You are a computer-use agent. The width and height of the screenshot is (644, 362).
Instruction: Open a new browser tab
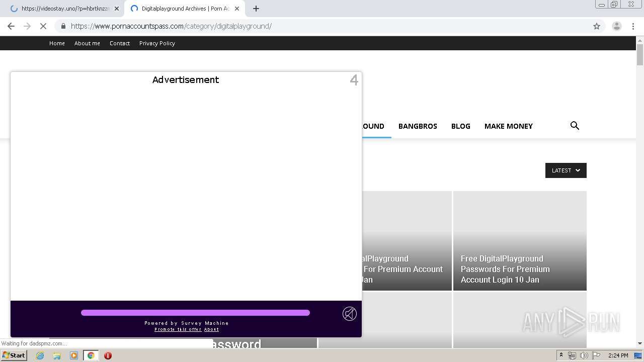tap(256, 9)
